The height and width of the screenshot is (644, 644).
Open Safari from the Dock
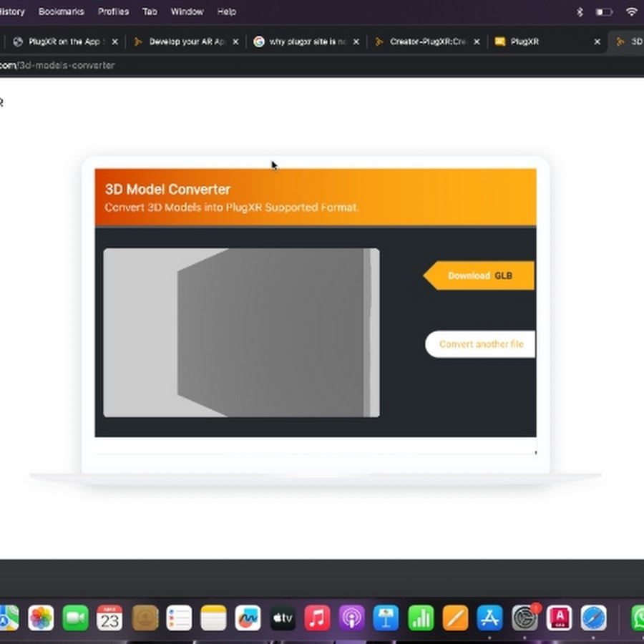[x=594, y=618]
